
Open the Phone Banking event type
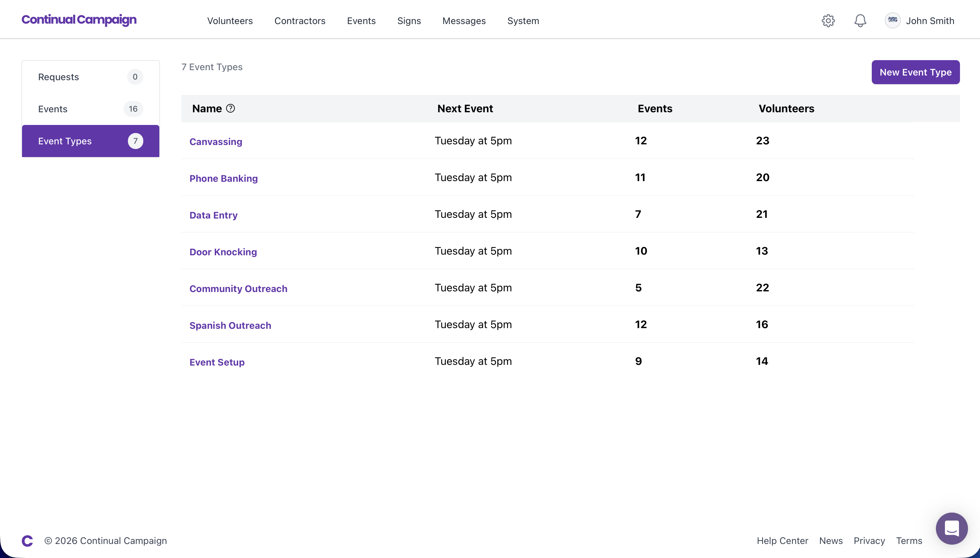click(x=224, y=178)
